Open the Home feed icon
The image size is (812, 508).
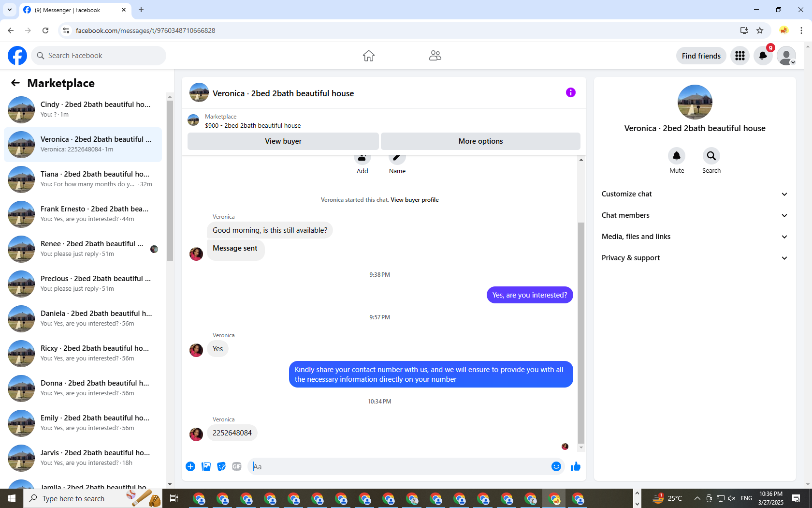coord(369,56)
